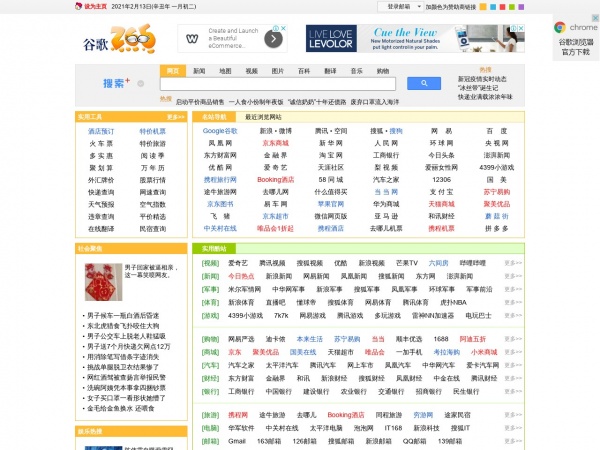Image resolution: width=600 pixels, height=450 pixels.
Task: Open the 登录邮箱 dropdown
Action: pyautogui.click(x=400, y=7)
